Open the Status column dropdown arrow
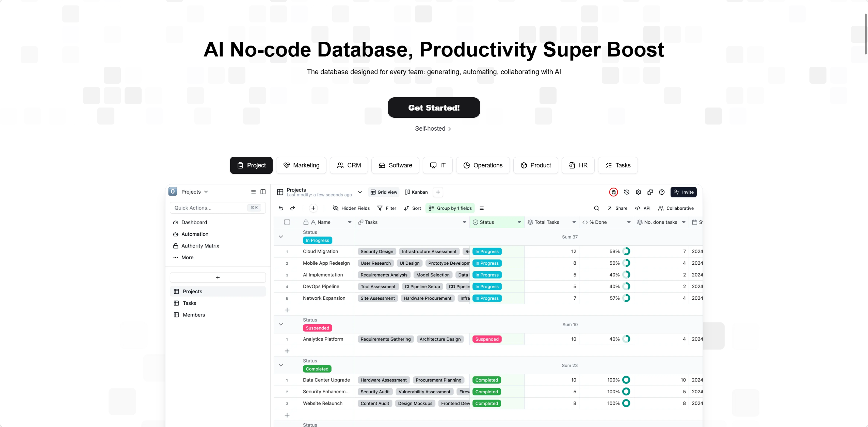 (519, 222)
